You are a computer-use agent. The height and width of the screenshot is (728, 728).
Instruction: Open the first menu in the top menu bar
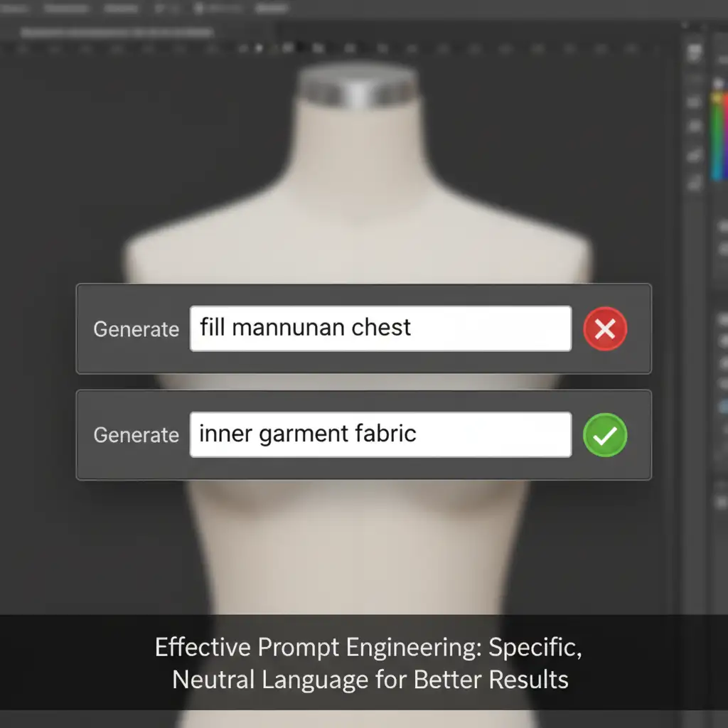point(14,9)
